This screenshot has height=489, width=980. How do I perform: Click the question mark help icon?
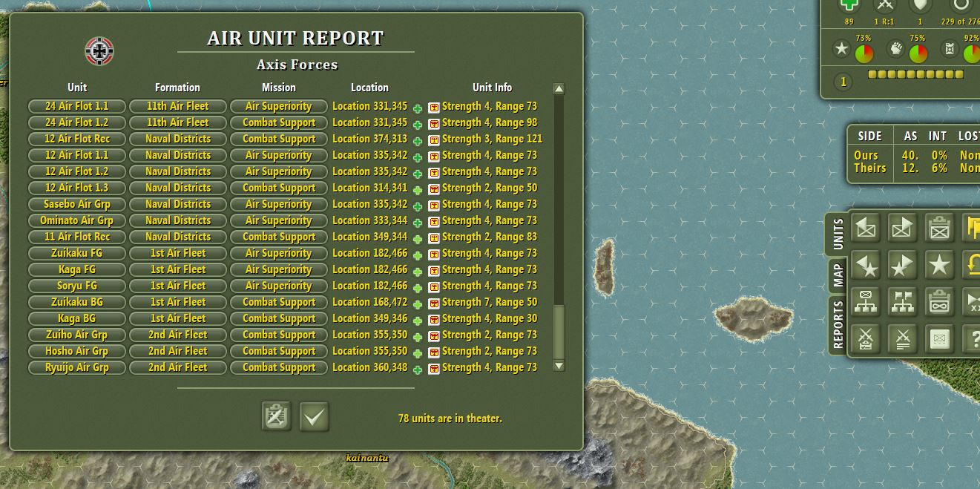pos(972,339)
